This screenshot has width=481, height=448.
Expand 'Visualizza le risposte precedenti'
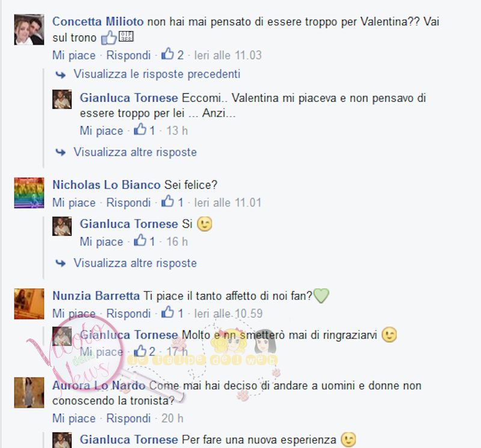tap(157, 74)
